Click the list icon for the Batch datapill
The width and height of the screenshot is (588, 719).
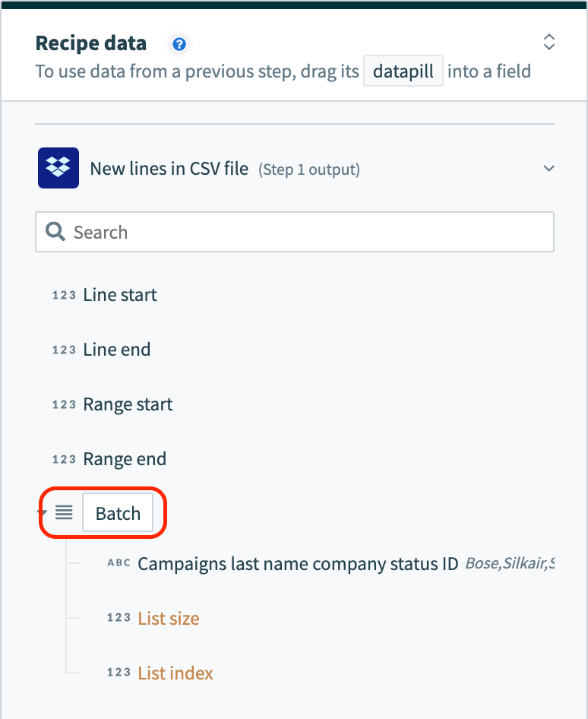pyautogui.click(x=64, y=512)
